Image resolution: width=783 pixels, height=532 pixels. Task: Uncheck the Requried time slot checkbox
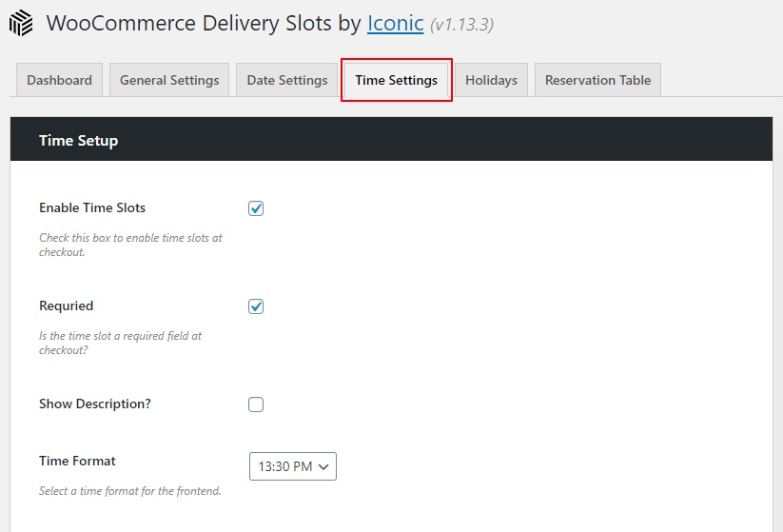[x=256, y=306]
